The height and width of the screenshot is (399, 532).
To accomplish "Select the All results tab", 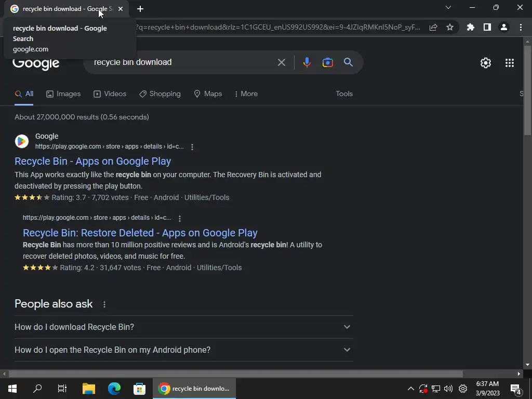I will pyautogui.click(x=24, y=94).
